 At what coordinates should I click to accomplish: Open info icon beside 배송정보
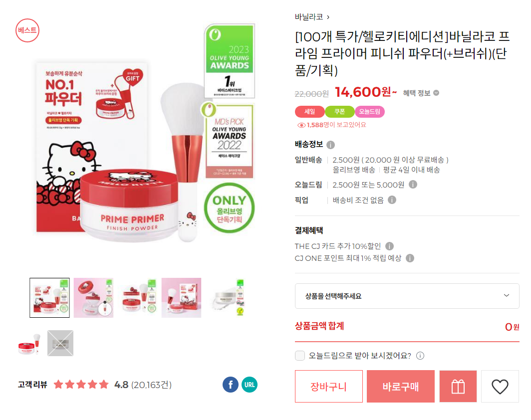point(330,145)
